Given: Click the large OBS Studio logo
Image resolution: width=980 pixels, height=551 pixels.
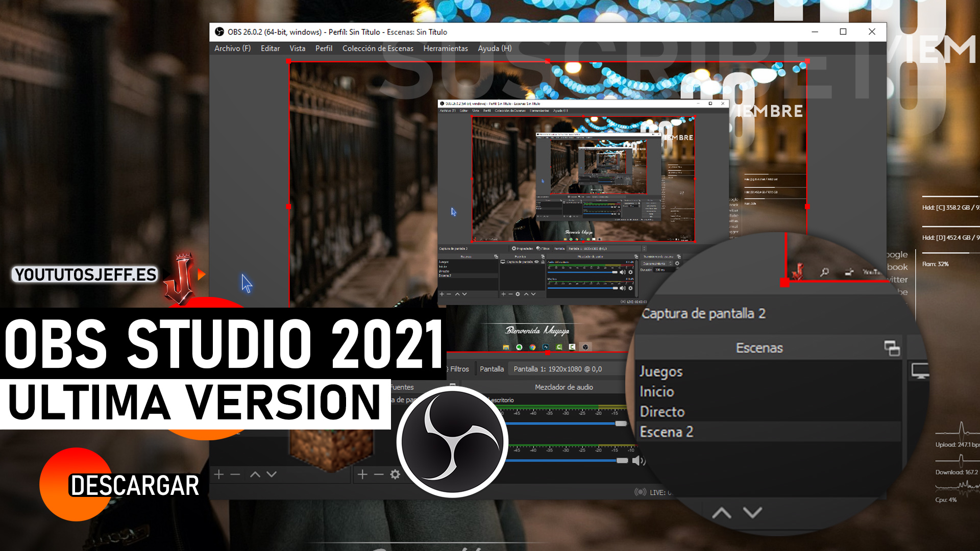Looking at the screenshot, I should coord(452,442).
